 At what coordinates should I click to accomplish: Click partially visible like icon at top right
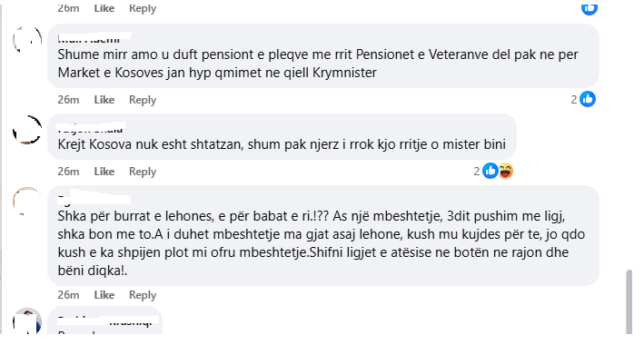click(x=589, y=8)
